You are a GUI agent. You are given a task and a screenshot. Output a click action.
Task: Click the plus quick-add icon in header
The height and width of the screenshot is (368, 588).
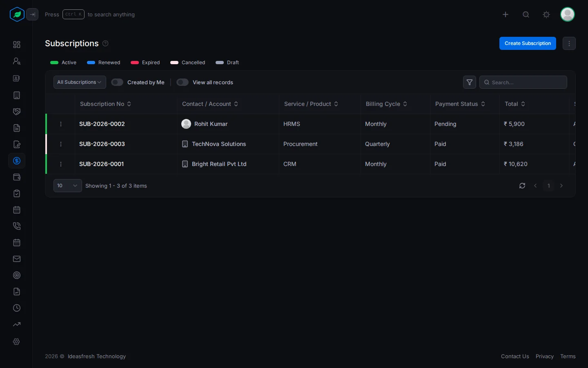click(506, 14)
